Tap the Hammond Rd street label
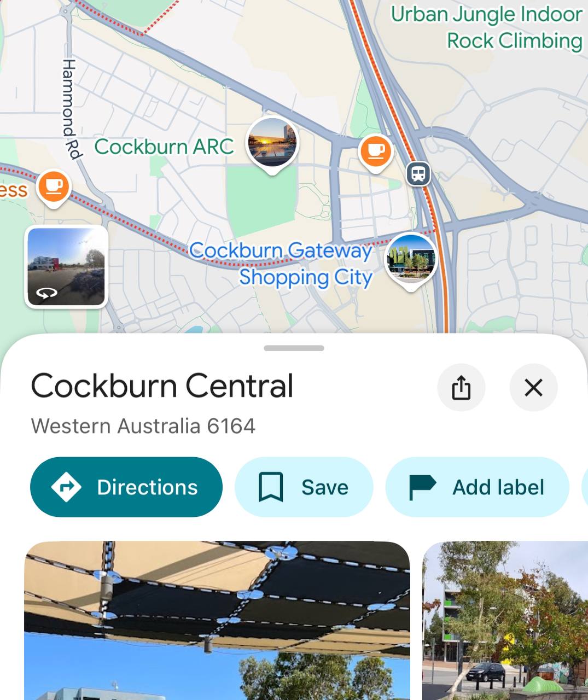This screenshot has width=588, height=700. click(71, 109)
